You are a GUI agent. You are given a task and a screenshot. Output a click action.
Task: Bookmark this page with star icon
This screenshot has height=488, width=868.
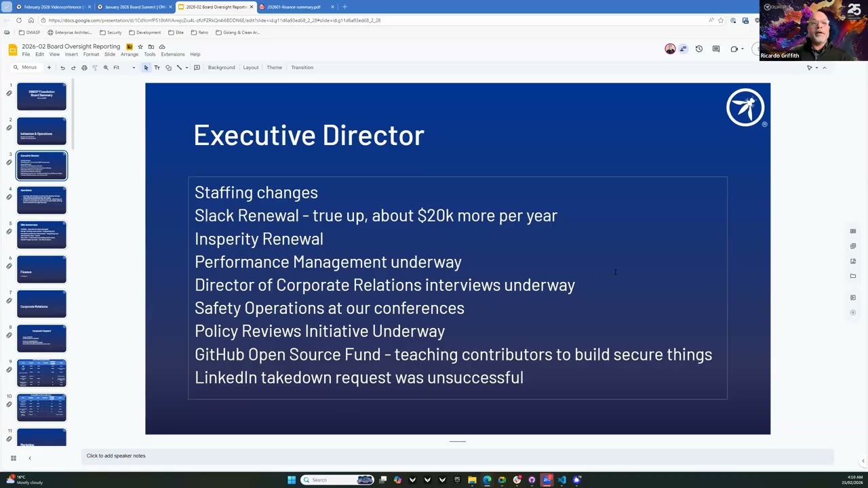click(x=721, y=20)
